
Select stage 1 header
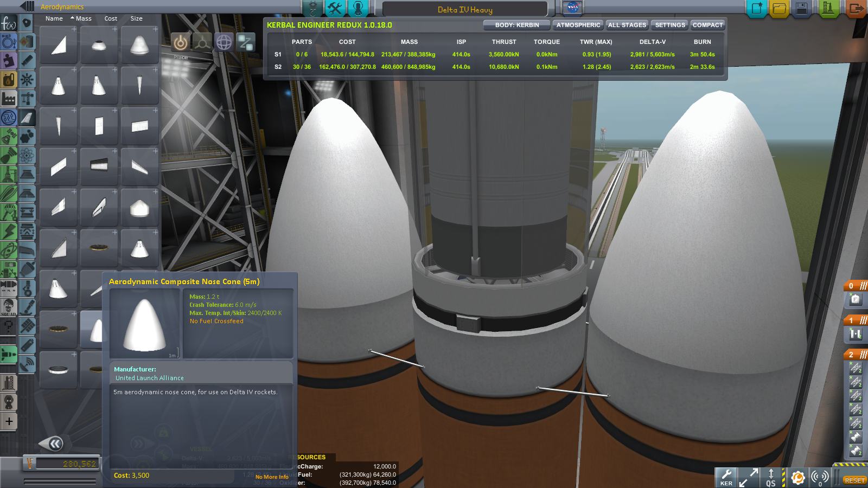tap(856, 320)
